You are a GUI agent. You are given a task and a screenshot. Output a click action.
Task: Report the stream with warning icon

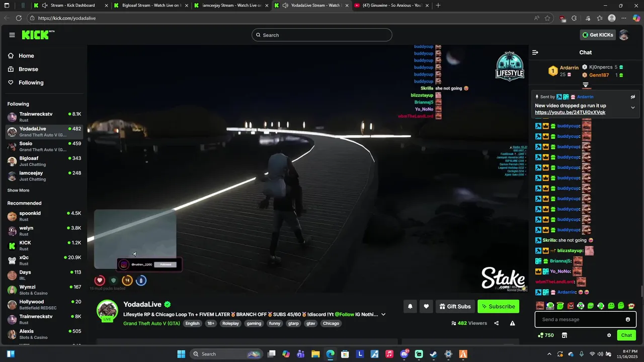(512, 323)
